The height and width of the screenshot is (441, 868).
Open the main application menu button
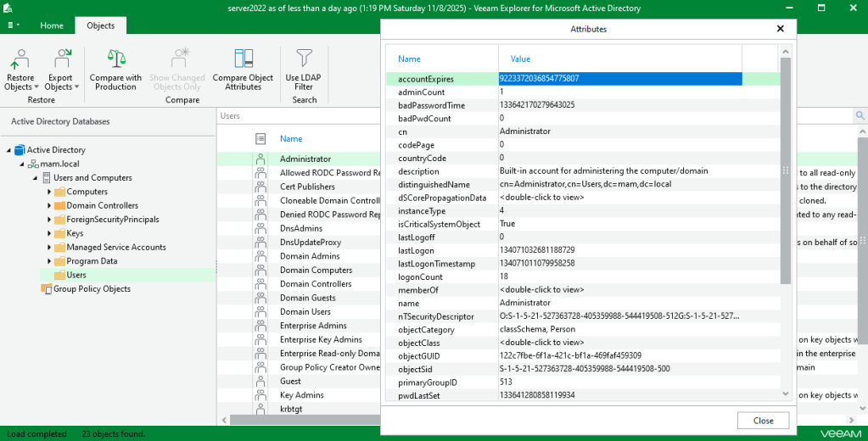[13, 25]
